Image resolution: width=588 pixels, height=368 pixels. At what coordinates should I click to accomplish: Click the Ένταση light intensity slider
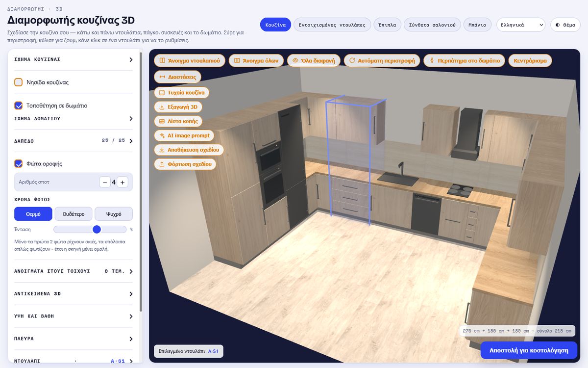90,229
